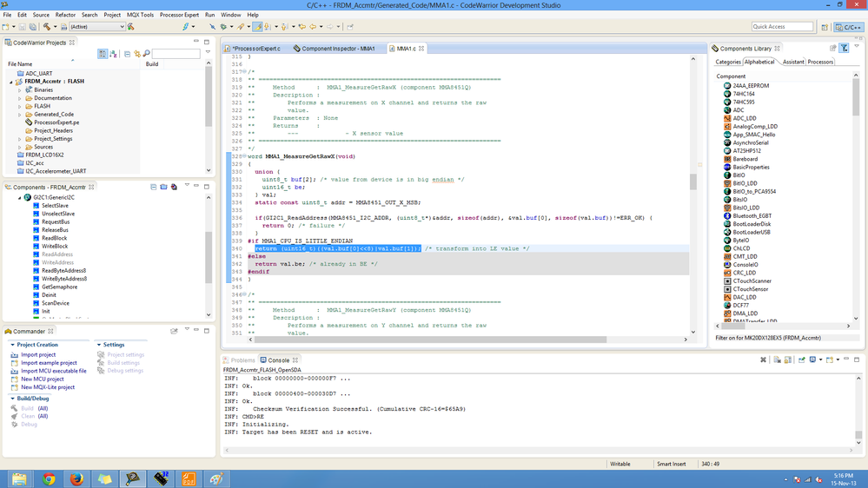Viewport: 868px width, 488px height.
Task: Select the GetSemaphore method
Action: [x=59, y=287]
